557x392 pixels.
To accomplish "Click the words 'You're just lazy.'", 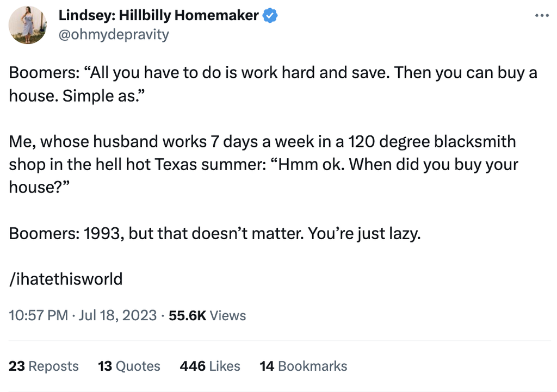I will tap(364, 234).
